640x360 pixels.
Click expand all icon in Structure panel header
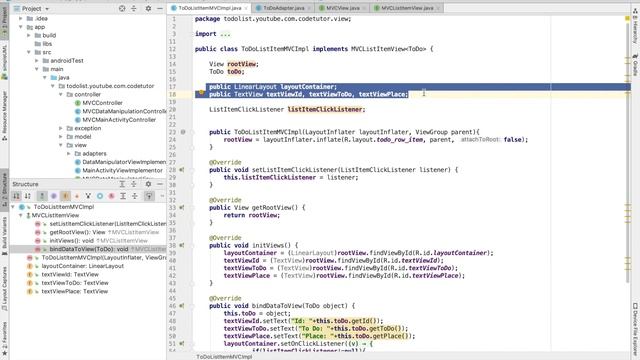(x=122, y=184)
